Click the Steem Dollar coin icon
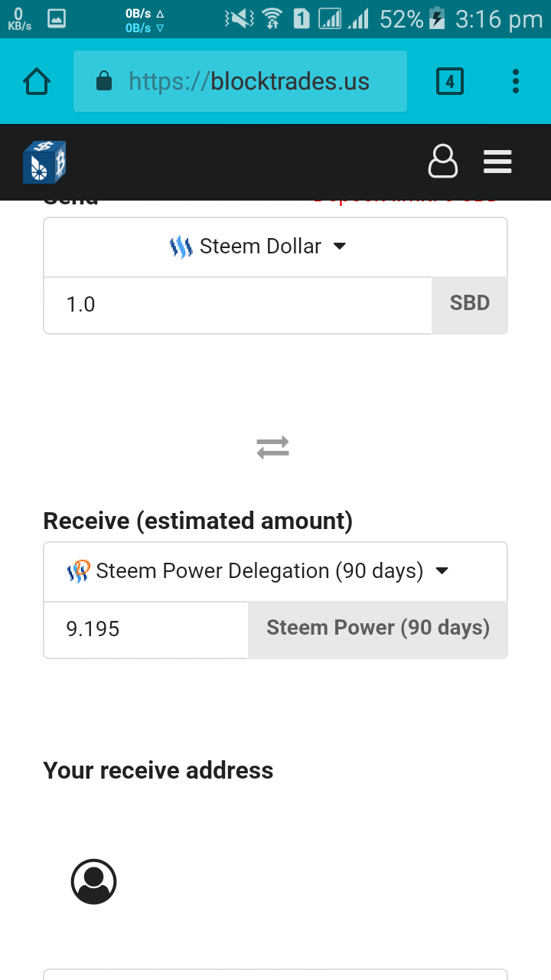Viewport: 551px width, 980px height. (x=181, y=247)
